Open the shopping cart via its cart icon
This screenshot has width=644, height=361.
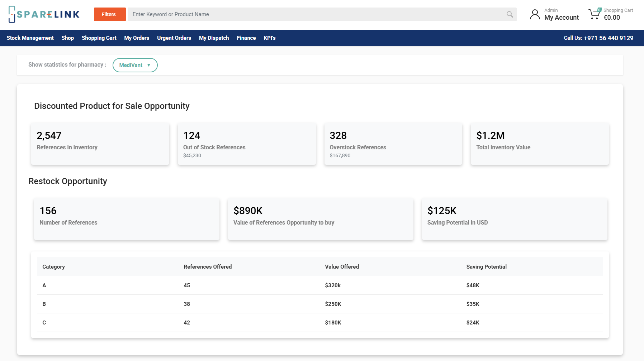pos(594,14)
